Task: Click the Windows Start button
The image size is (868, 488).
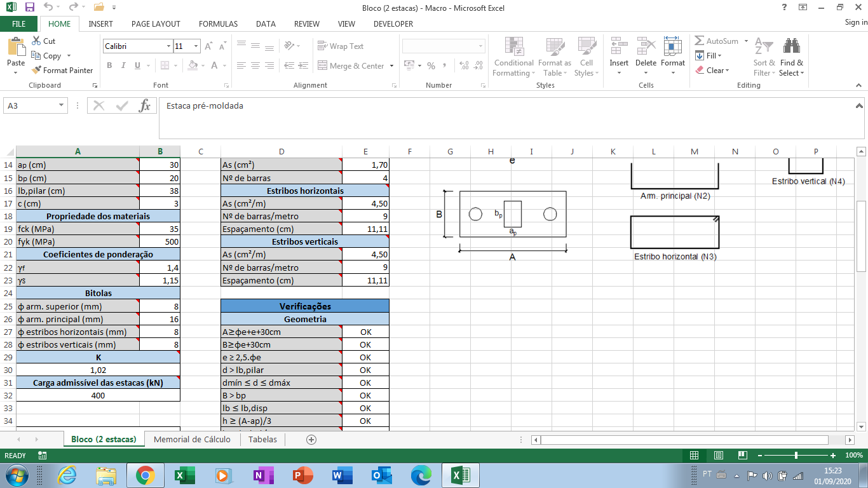Action: 15,475
